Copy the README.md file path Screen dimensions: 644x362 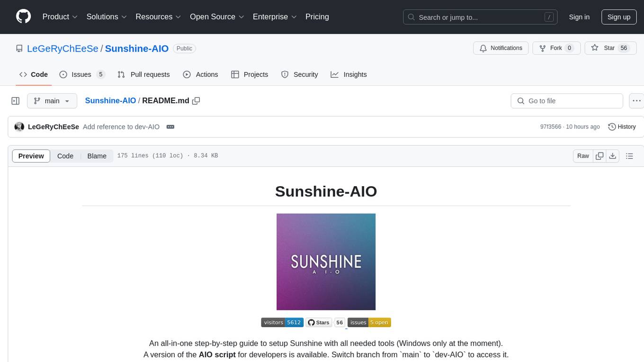196,101
